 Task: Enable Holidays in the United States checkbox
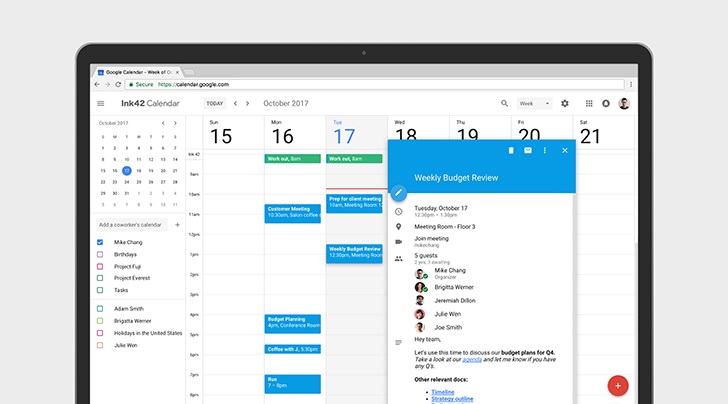(x=100, y=333)
